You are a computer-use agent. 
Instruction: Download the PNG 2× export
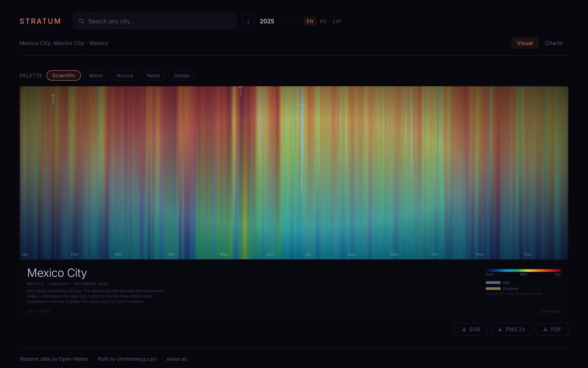pyautogui.click(x=511, y=329)
